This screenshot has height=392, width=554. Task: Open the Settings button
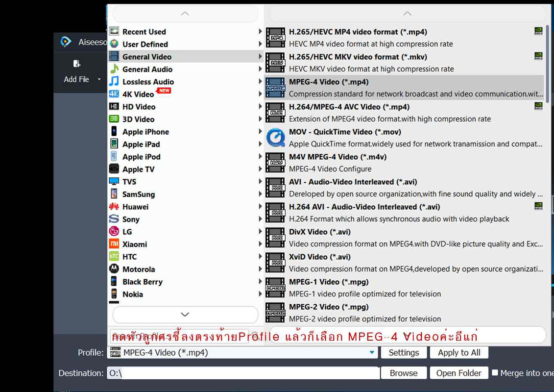[x=404, y=352]
